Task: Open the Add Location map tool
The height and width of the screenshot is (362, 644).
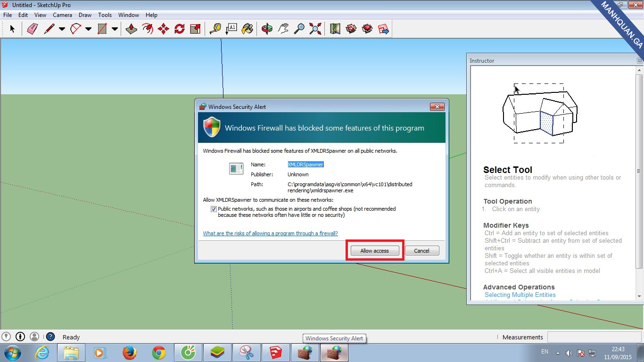Action: [335, 29]
